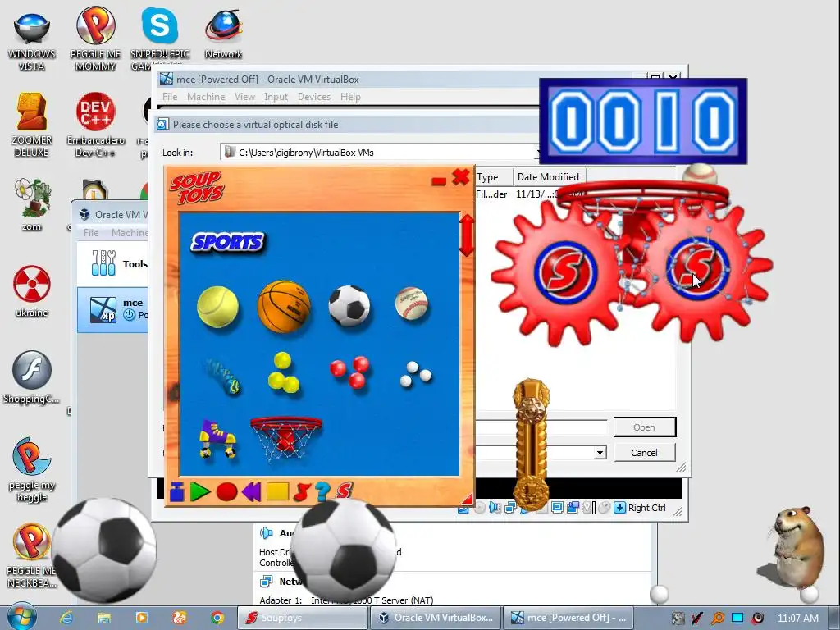Click the Open button in the file dialog
This screenshot has width=840, height=630.
pos(645,427)
